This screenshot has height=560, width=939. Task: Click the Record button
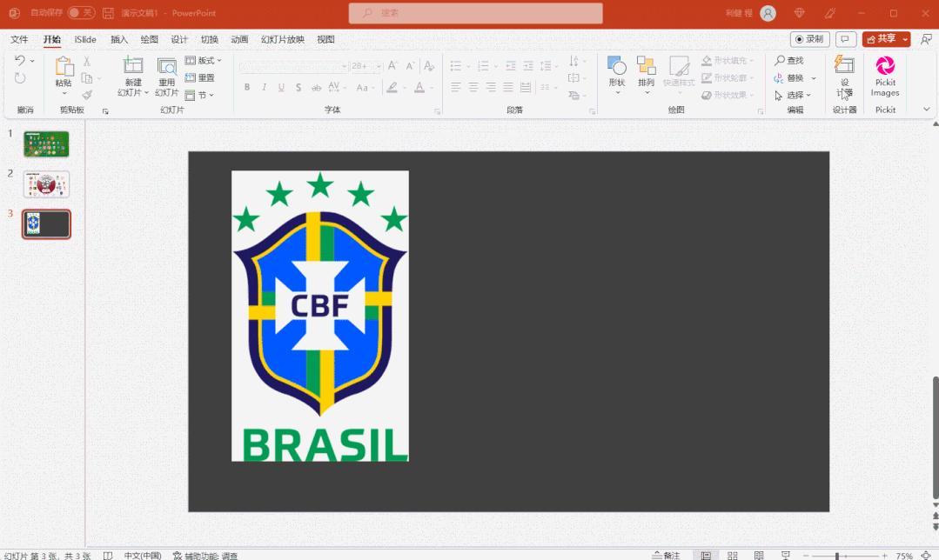[809, 39]
